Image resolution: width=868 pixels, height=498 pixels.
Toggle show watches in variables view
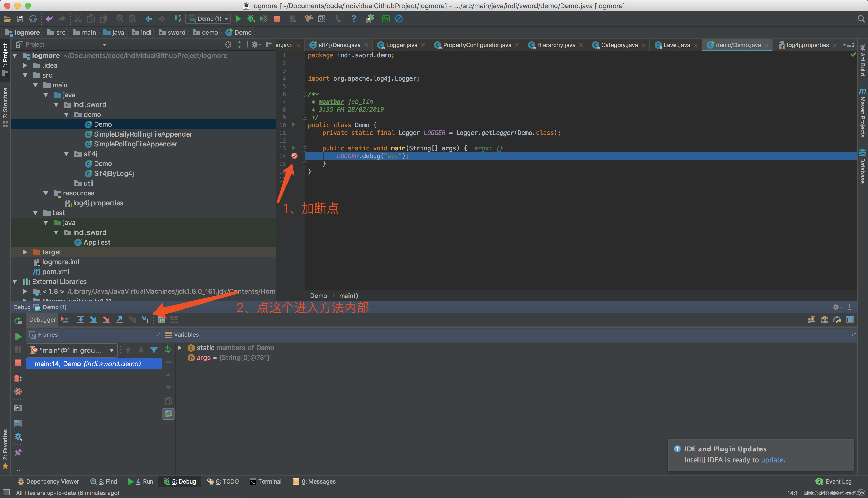pos(168,414)
